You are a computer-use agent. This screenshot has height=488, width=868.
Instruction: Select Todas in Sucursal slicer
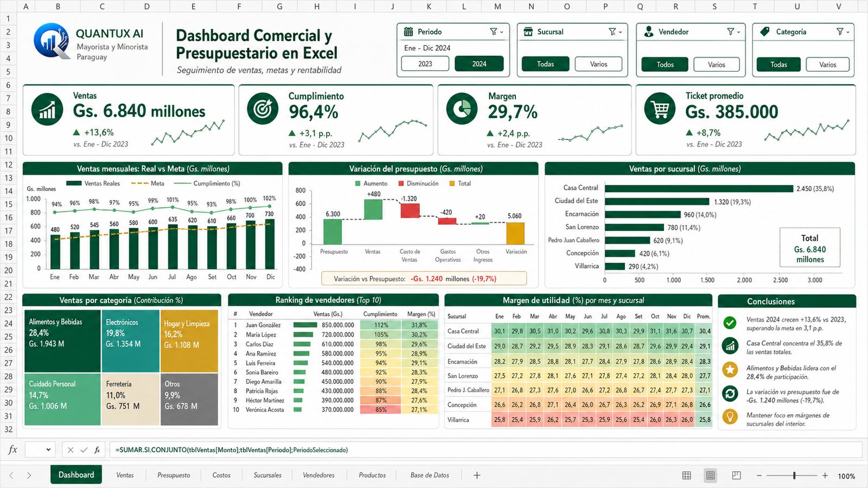pos(545,64)
